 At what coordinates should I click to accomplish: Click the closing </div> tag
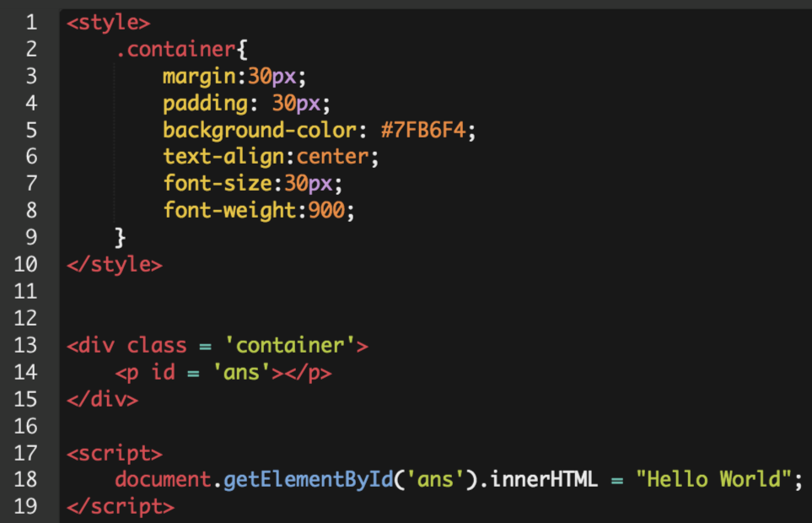[x=103, y=399]
